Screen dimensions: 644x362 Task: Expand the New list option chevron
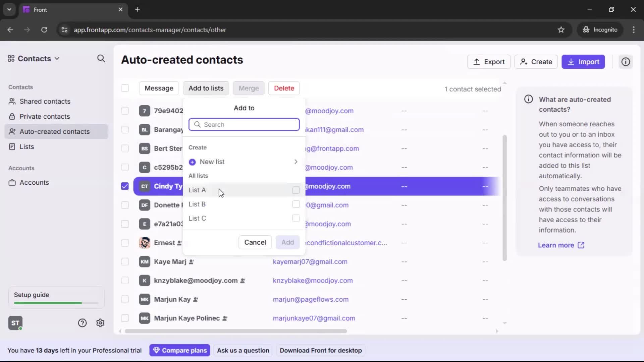tap(296, 162)
